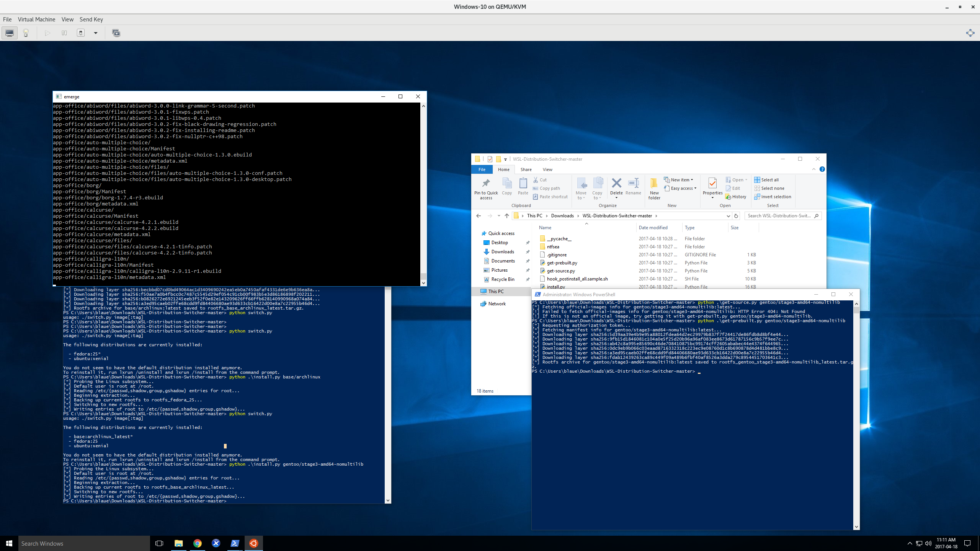Click History in the Open group

[x=736, y=197]
